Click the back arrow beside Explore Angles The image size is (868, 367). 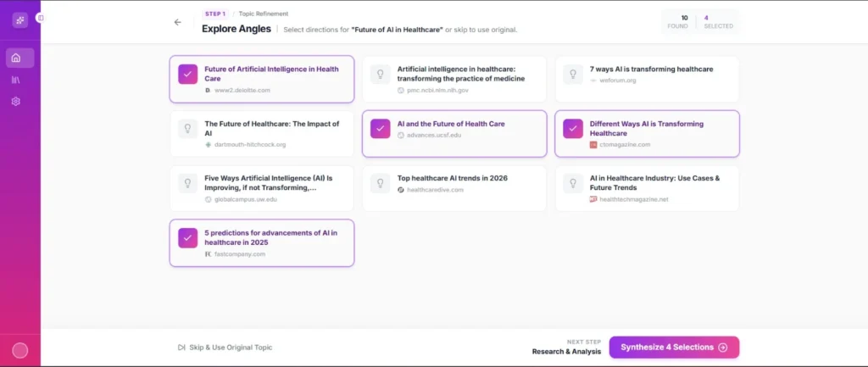click(177, 22)
